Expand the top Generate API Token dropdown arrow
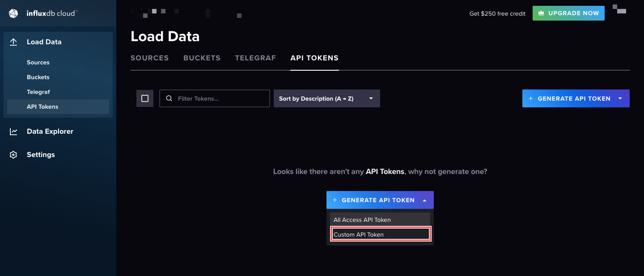The image size is (644, 276). (x=621, y=98)
